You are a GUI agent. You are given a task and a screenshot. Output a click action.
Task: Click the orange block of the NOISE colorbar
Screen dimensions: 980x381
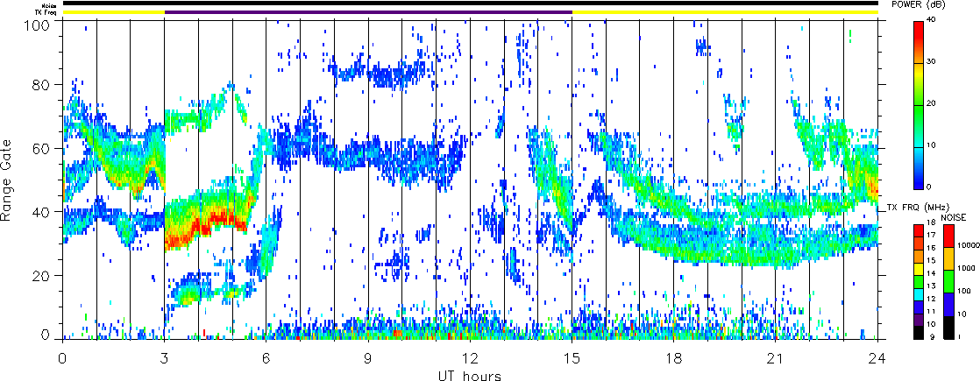click(x=949, y=258)
